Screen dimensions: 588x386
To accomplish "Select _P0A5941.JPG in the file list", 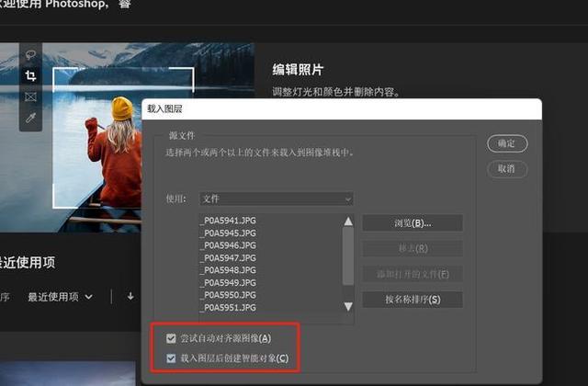I will click(x=229, y=221).
